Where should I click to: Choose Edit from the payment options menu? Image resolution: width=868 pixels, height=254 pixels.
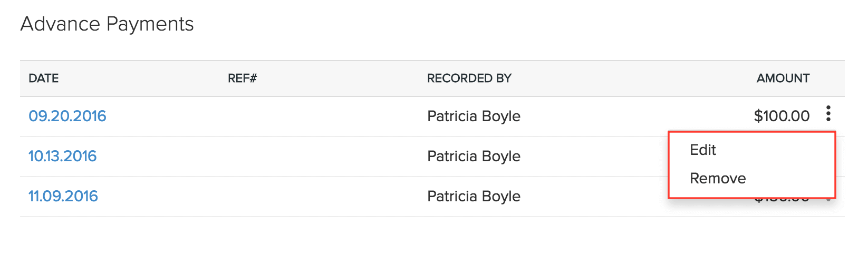pos(702,150)
